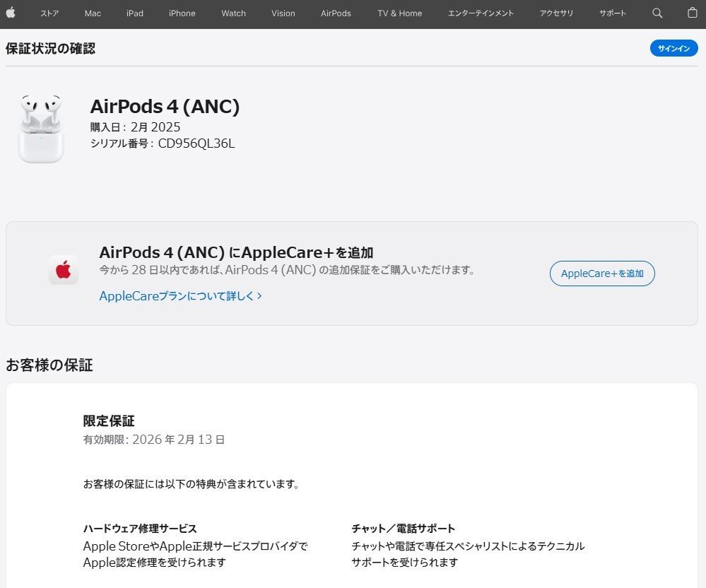Image resolution: width=706 pixels, height=588 pixels.
Task: Open the サポート menu item
Action: 612,13
